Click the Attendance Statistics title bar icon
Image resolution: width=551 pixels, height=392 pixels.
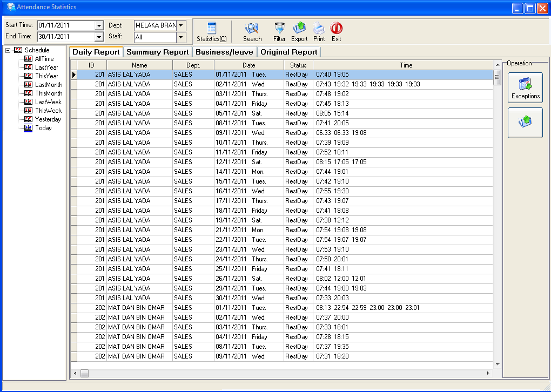coord(11,6)
